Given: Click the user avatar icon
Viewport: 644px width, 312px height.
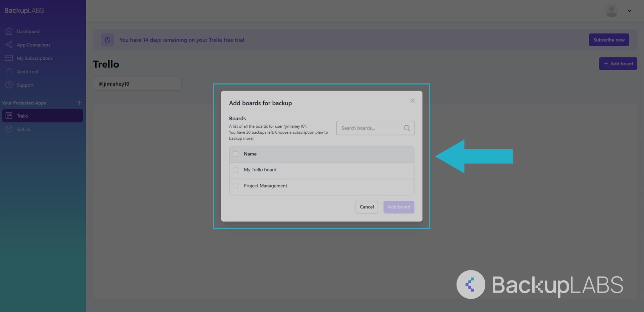Looking at the screenshot, I should click(x=612, y=11).
